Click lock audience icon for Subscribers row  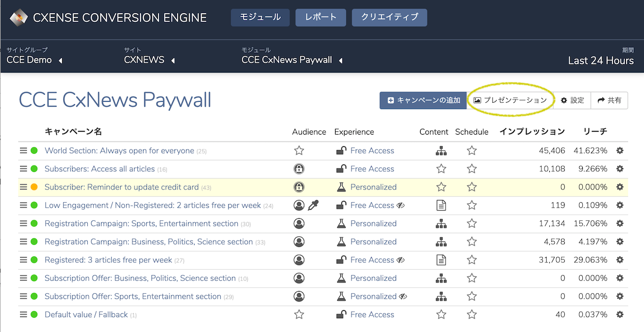tap(299, 169)
